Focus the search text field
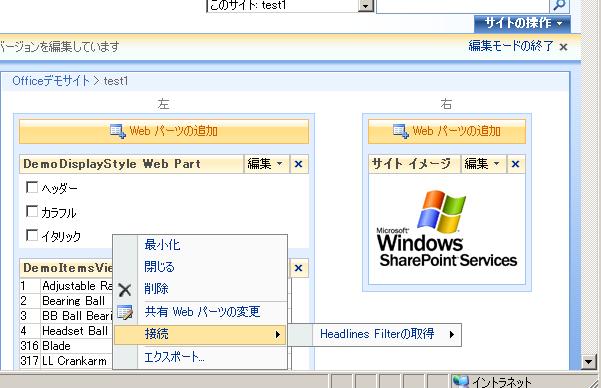 (x=463, y=6)
